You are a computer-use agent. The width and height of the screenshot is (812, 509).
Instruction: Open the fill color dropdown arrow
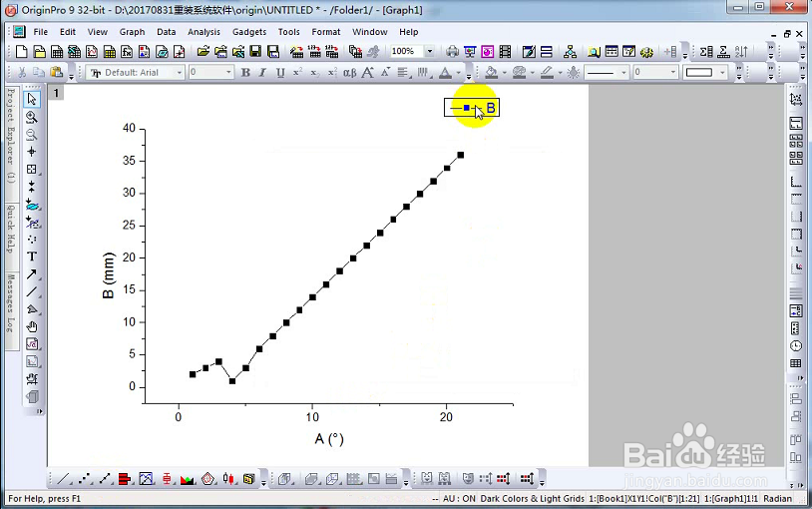click(505, 73)
